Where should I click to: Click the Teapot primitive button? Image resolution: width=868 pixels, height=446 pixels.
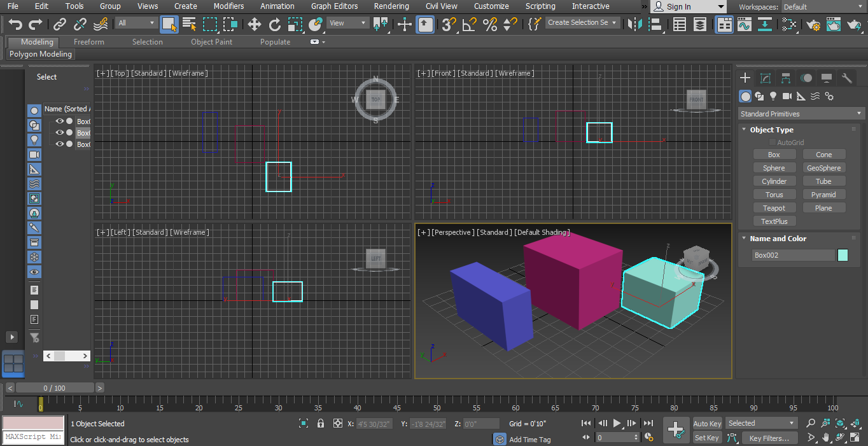[x=774, y=208]
